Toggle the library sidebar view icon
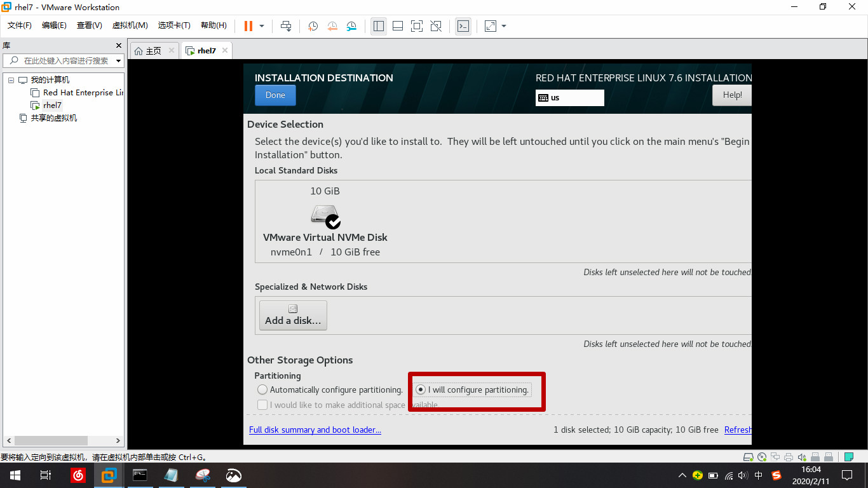Image resolution: width=868 pixels, height=488 pixels. pyautogui.click(x=379, y=26)
